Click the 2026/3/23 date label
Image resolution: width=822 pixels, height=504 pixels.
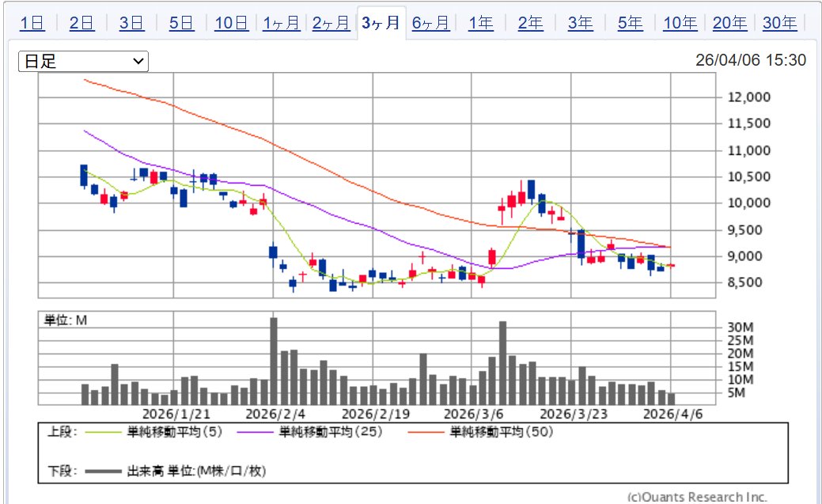[574, 414]
